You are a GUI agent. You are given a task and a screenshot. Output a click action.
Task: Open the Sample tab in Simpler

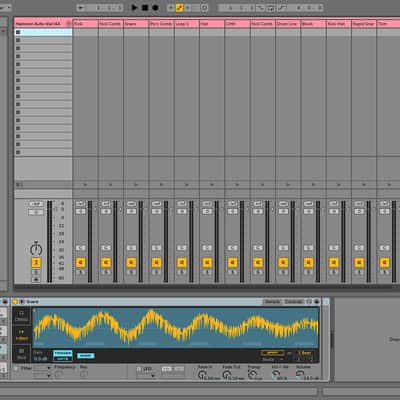272,302
